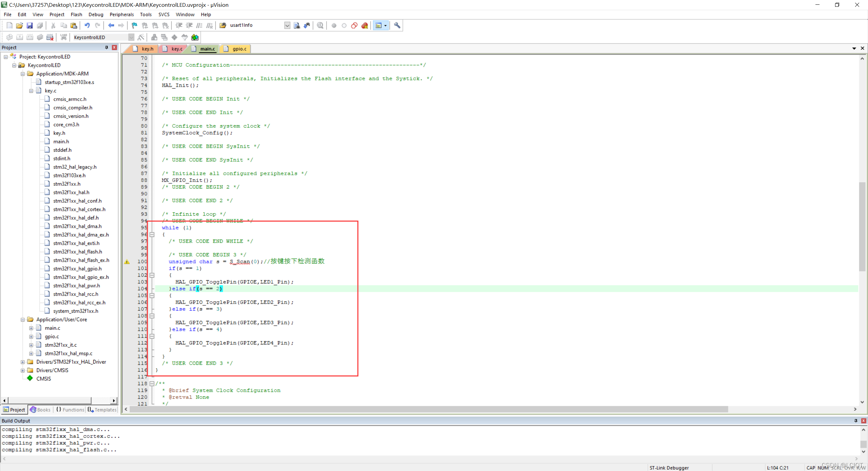Click Start/Stop Debug Session magnifier icon

(320, 25)
